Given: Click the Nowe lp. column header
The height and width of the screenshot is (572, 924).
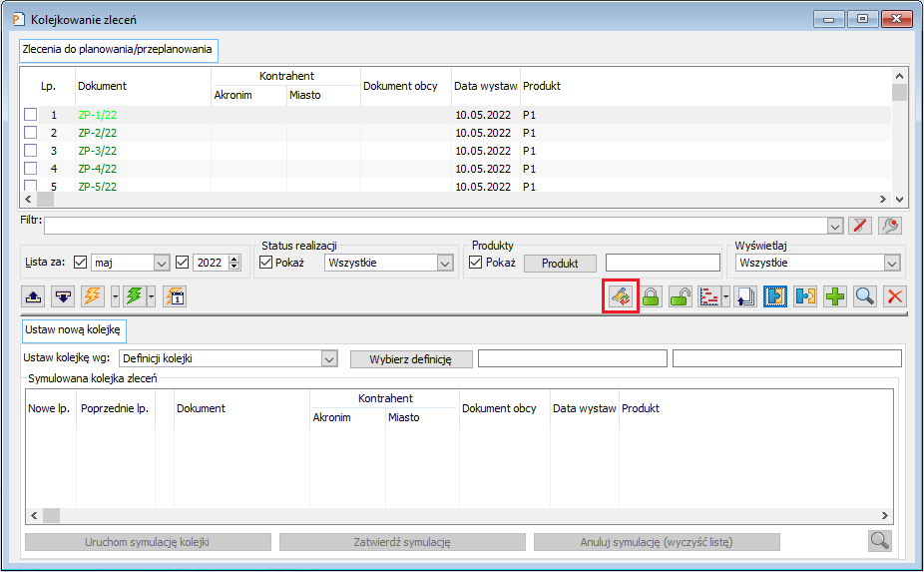Looking at the screenshot, I should pyautogui.click(x=49, y=408).
